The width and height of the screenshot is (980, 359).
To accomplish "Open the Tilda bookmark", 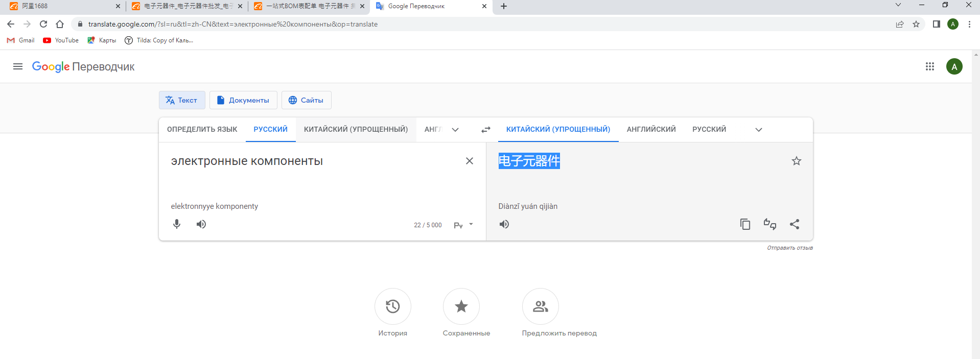I will pyautogui.click(x=159, y=40).
